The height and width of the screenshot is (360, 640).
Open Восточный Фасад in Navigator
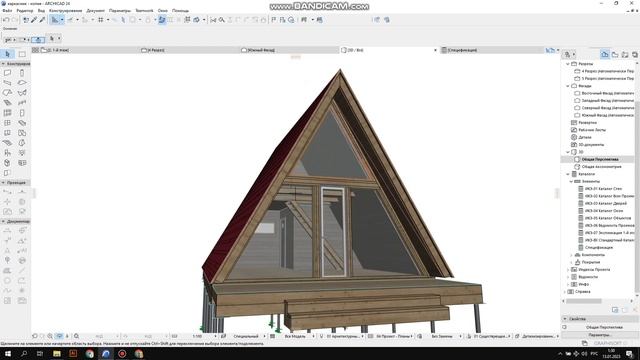608,93
